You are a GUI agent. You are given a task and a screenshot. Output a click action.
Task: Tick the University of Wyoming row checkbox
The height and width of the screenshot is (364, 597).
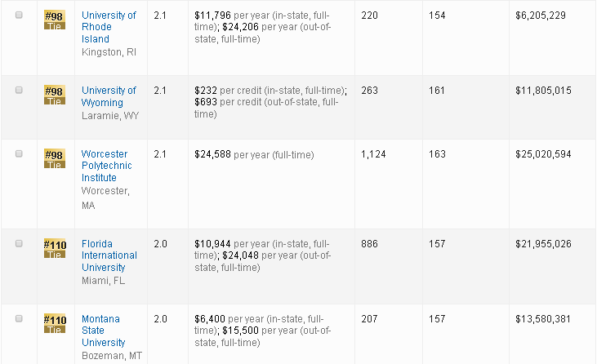pos(19,91)
